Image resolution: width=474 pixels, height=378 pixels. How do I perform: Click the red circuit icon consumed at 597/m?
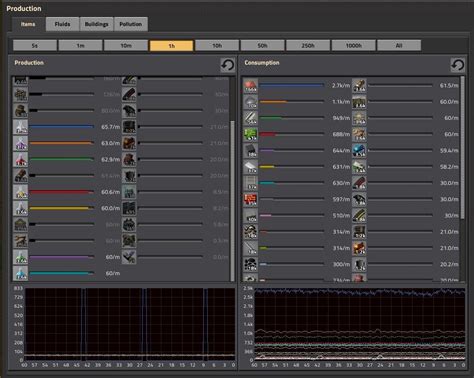click(250, 199)
